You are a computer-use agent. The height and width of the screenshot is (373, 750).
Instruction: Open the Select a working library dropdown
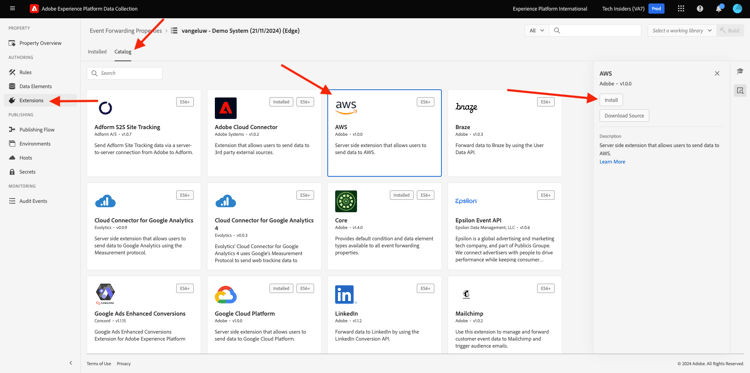(682, 31)
